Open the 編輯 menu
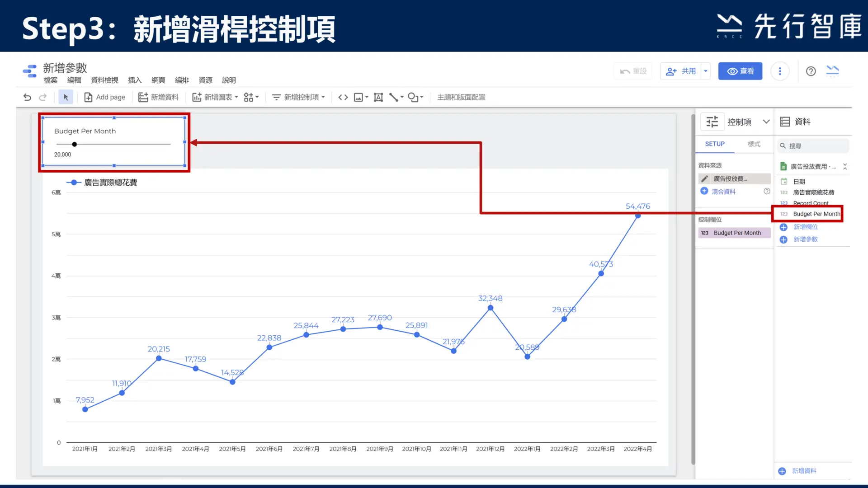The width and height of the screenshot is (868, 488). coord(74,80)
